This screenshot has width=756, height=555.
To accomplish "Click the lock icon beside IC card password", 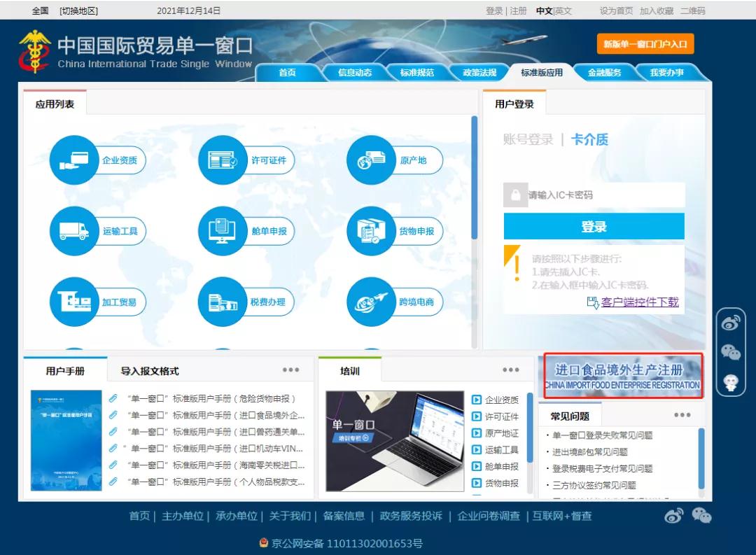I will [515, 195].
